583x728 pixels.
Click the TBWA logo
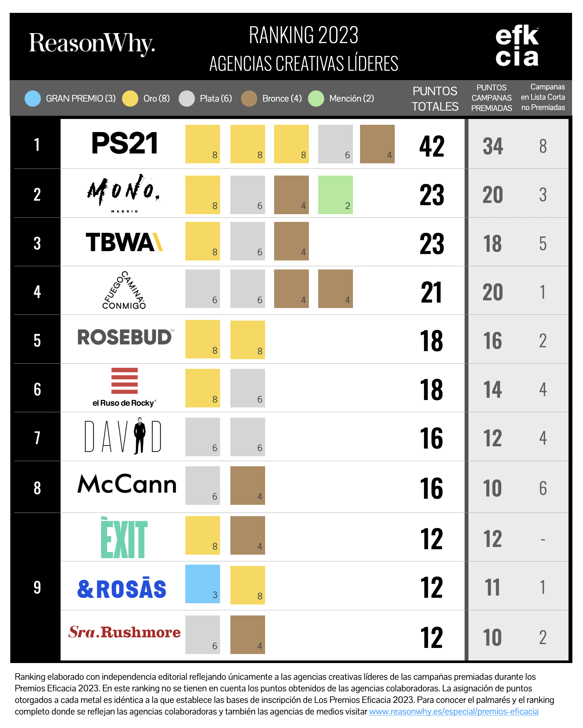[x=124, y=242]
